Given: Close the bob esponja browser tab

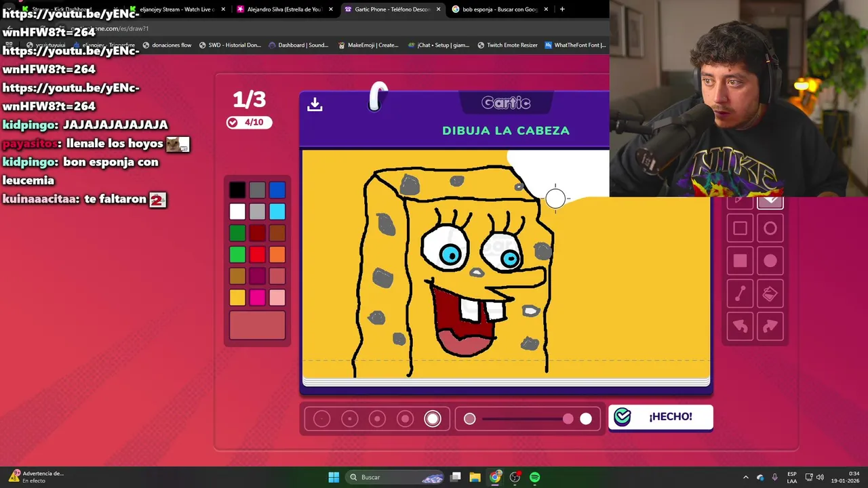Looking at the screenshot, I should (546, 9).
